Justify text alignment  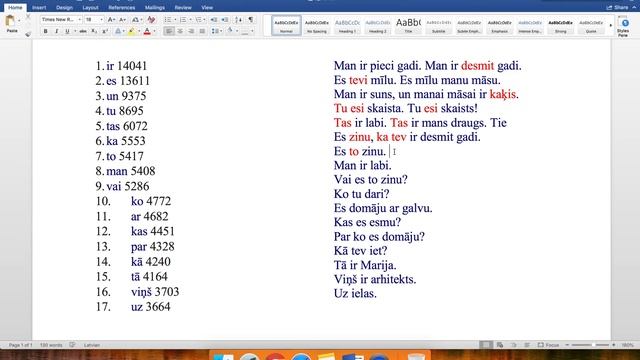pos(202,31)
